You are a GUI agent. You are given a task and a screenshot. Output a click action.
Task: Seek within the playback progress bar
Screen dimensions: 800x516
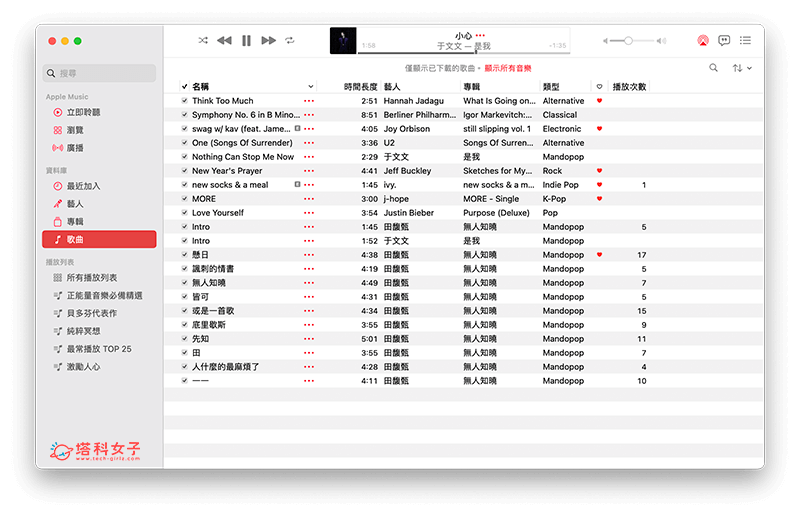[x=463, y=52]
